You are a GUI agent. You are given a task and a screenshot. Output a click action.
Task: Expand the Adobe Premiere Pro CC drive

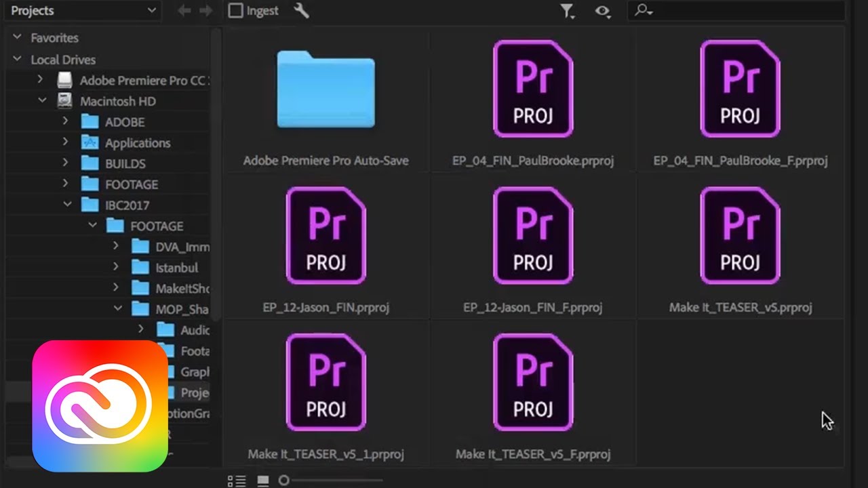(x=40, y=80)
